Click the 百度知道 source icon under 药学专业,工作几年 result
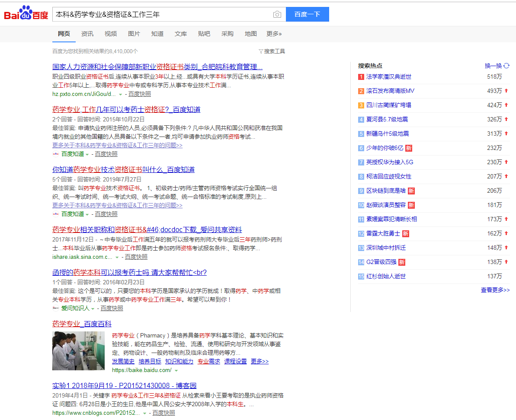 56,154
